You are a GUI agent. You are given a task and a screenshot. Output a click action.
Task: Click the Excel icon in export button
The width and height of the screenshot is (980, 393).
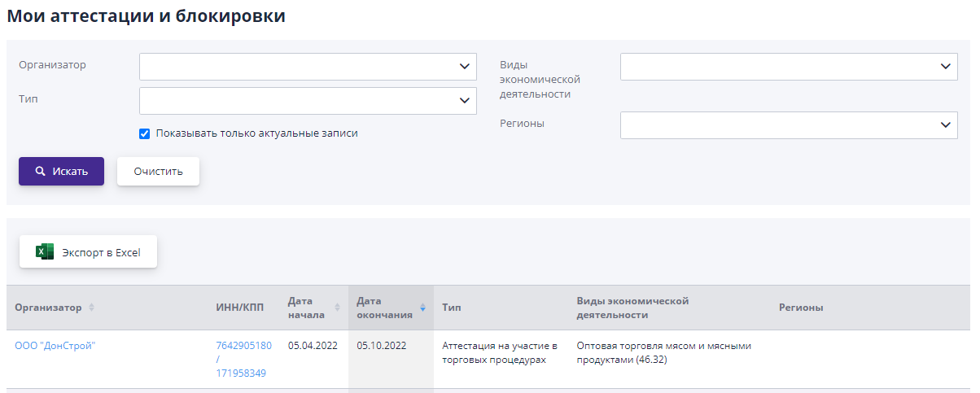click(x=45, y=252)
